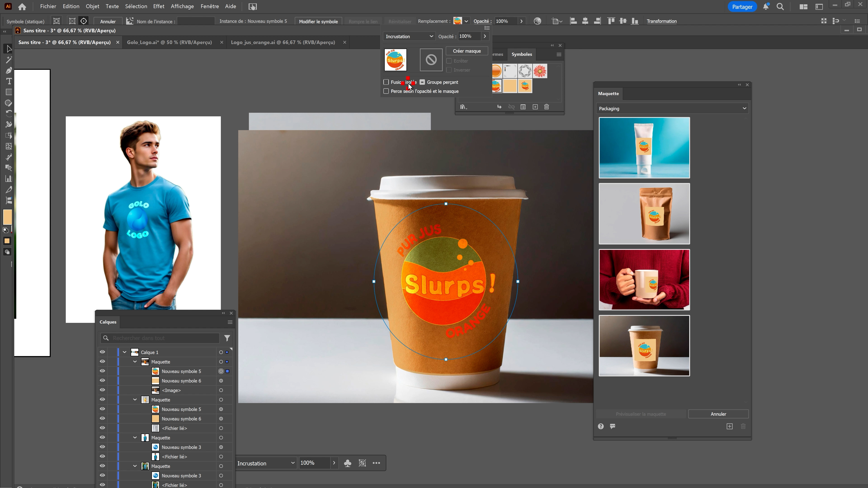
Task: Select the Rectangle tool
Action: (9, 92)
